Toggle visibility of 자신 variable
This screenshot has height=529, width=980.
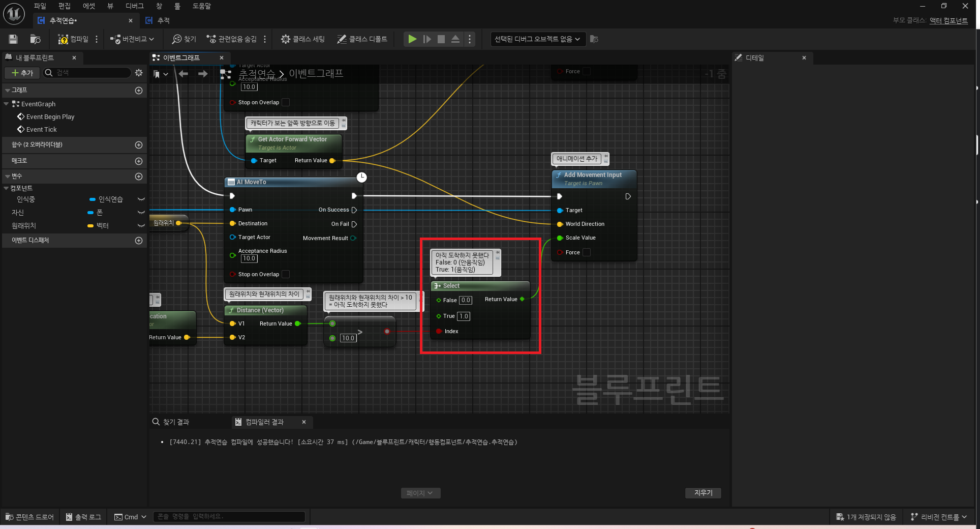[141, 213]
